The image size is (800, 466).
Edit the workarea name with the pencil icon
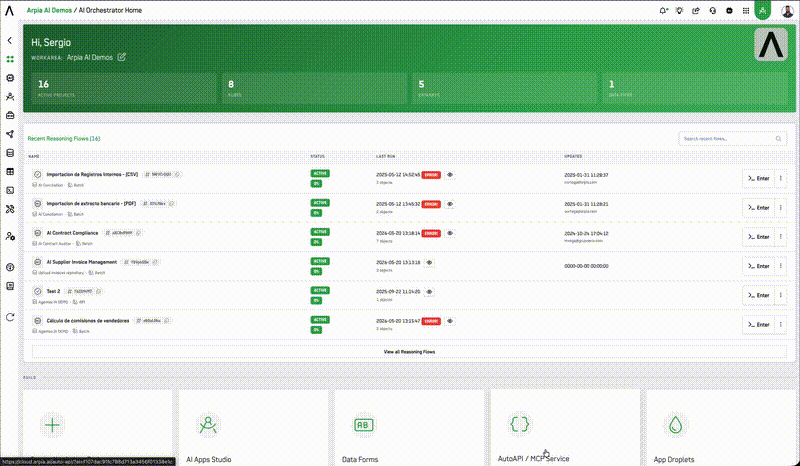121,57
